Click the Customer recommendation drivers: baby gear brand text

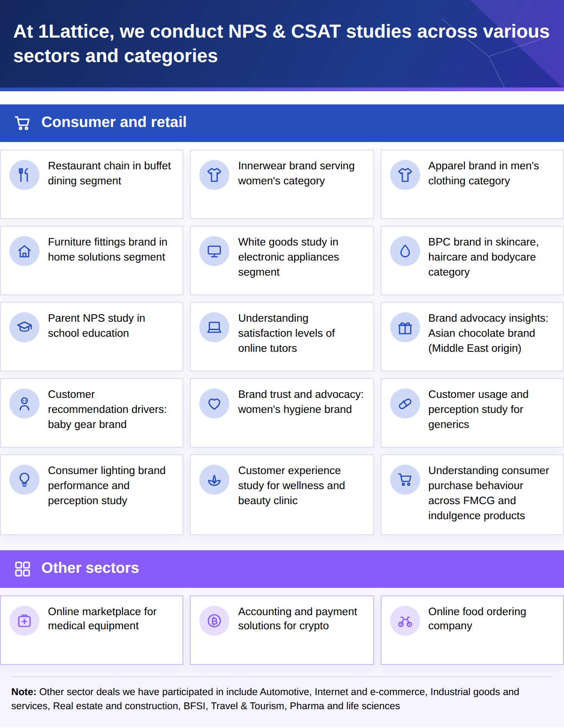(107, 409)
